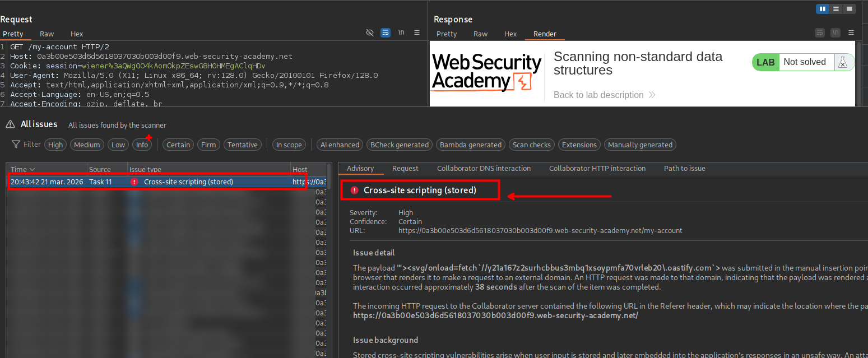This screenshot has width=868, height=358.
Task: Toggle the Certain confidence filter
Action: pos(178,145)
